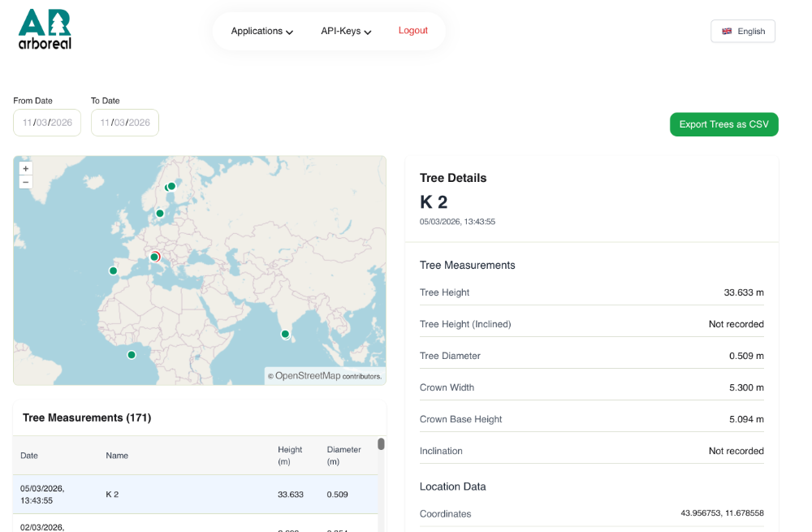Click Logout in the navigation bar
Image resolution: width=812 pixels, height=532 pixels.
412,31
